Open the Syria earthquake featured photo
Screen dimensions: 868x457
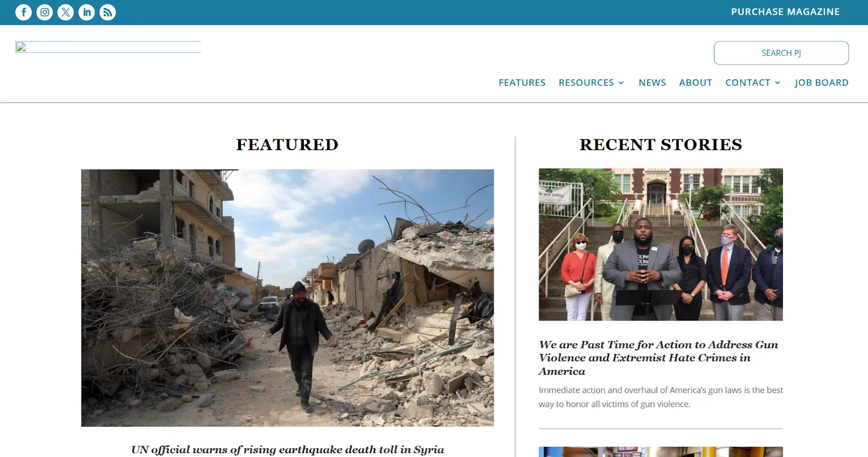click(288, 298)
